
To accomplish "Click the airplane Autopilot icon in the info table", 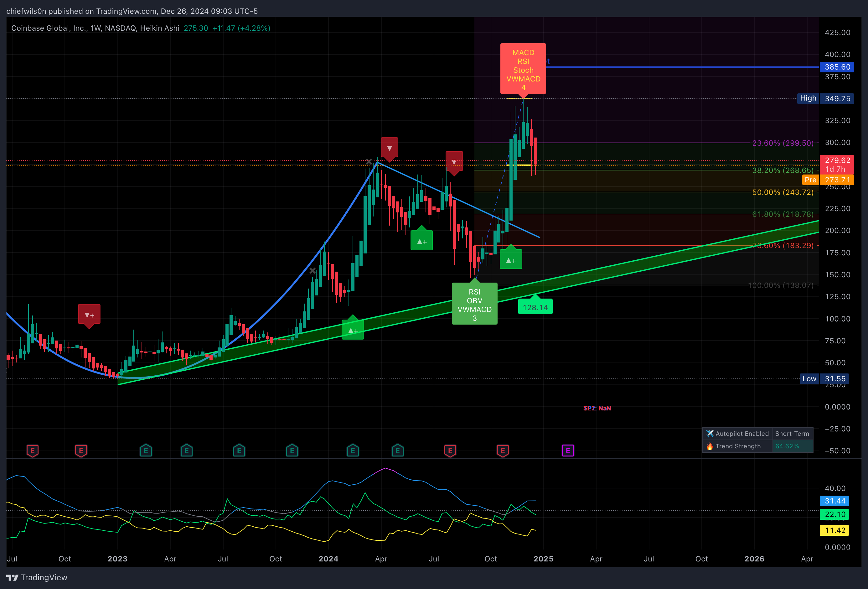I will coord(709,434).
